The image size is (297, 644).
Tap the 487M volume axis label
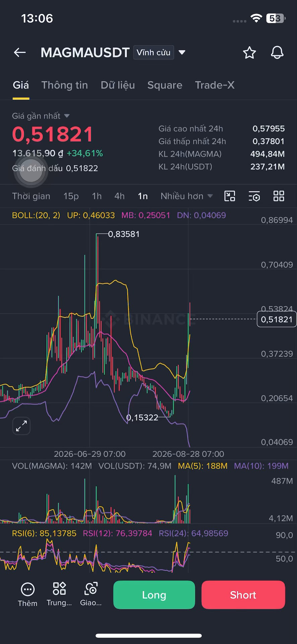[x=282, y=481]
